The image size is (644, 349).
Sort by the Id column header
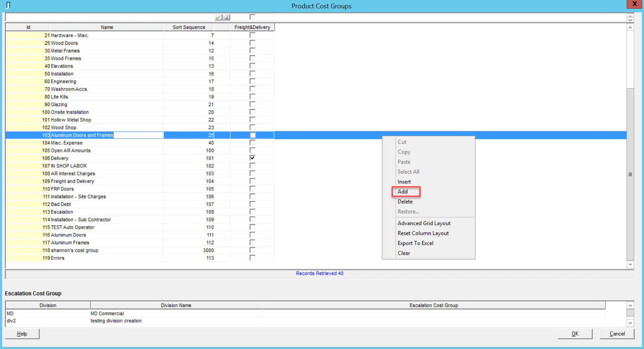28,27
